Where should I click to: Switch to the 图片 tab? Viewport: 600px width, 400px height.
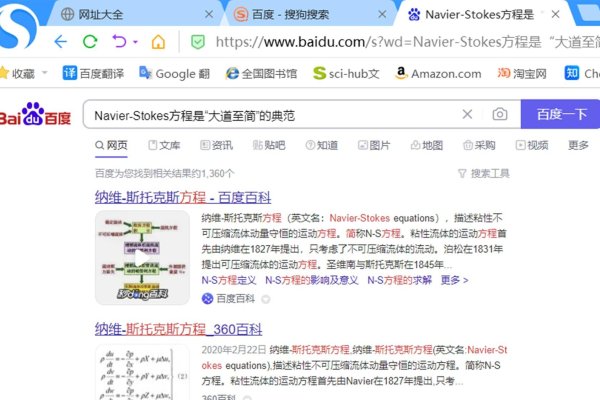(374, 145)
